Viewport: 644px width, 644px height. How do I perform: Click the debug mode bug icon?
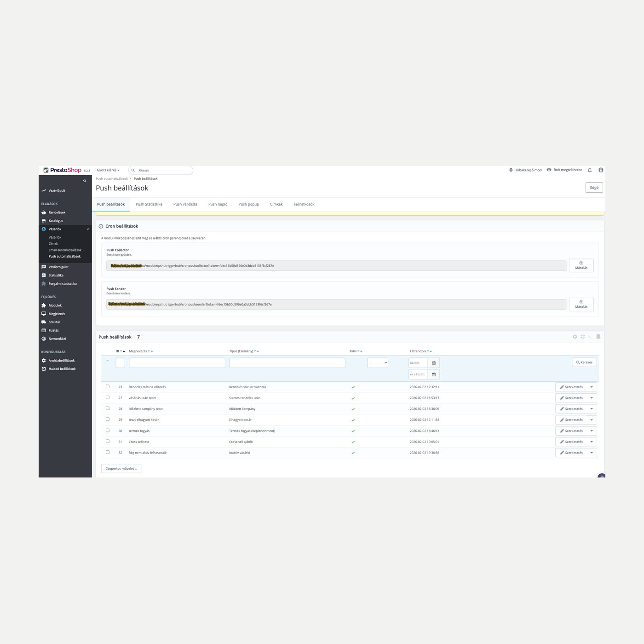point(511,170)
